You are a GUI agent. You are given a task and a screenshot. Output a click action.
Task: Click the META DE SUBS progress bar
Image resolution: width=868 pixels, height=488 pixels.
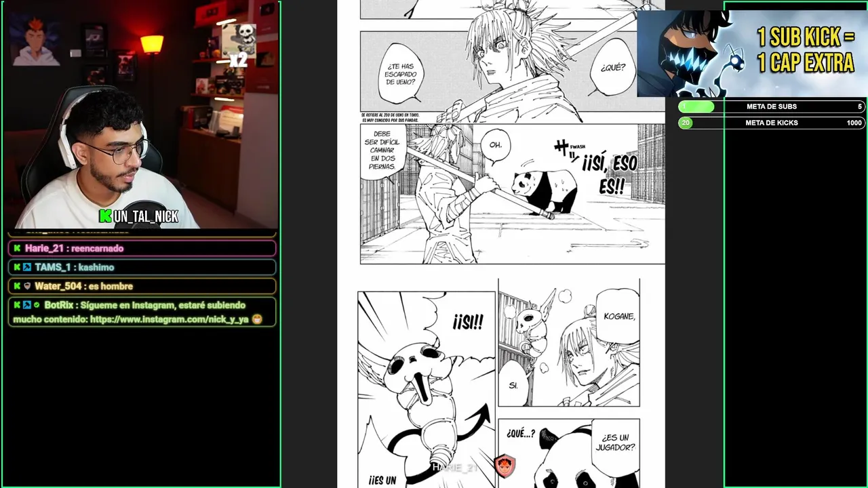771,106
